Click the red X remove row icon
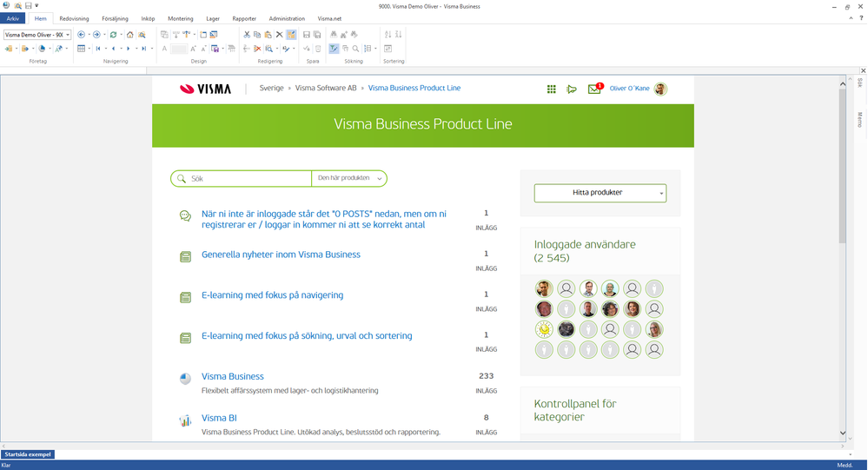This screenshot has height=470, width=868. click(257, 49)
